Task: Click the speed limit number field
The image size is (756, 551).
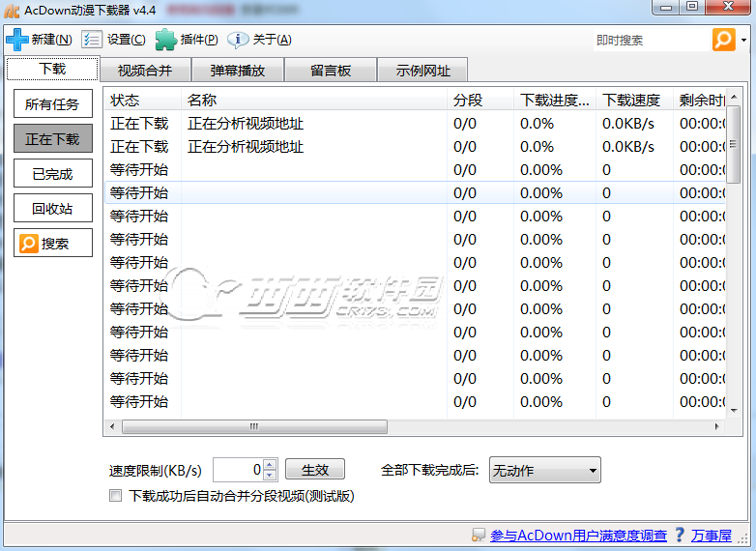Action: (239, 470)
